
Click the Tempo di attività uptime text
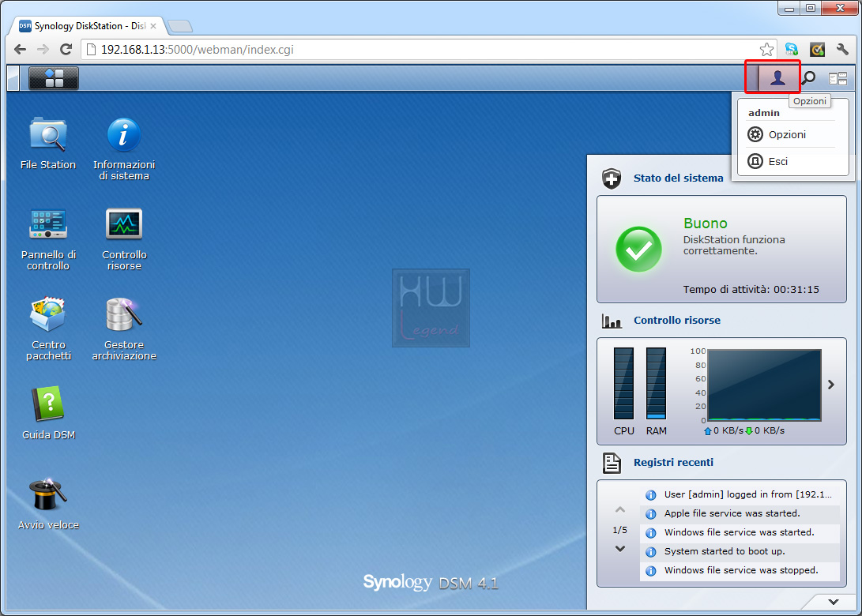point(751,290)
